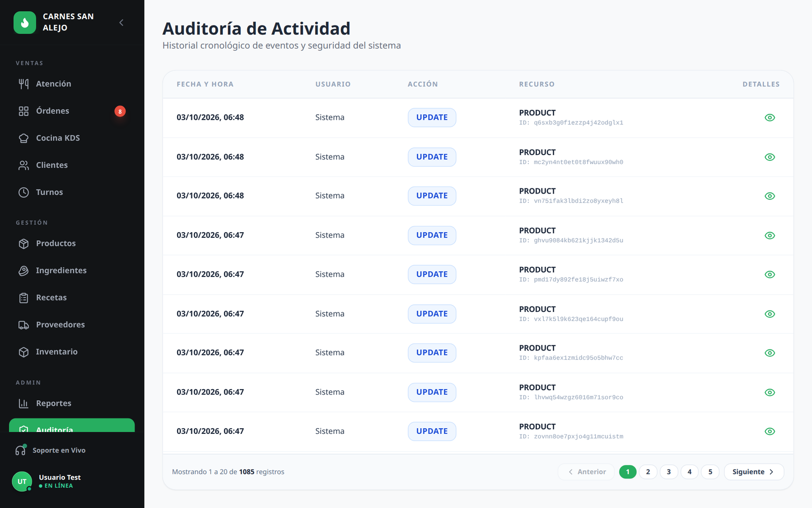Jump to page 3
The image size is (812, 508).
669,472
